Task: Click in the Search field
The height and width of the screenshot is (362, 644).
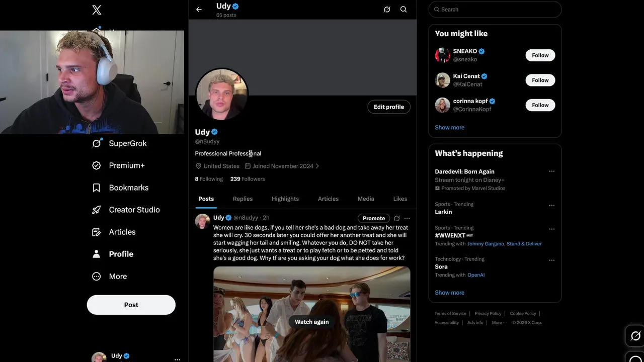Action: tap(495, 10)
